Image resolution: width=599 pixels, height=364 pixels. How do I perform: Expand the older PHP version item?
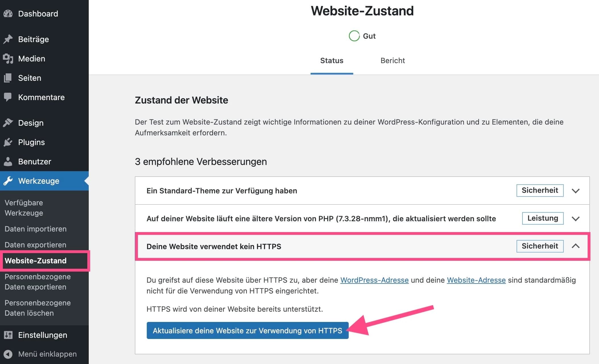(x=576, y=219)
